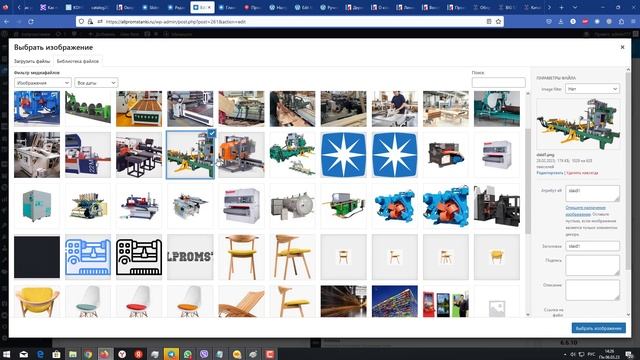Click the red Удалить навсегда link

click(x=582, y=173)
